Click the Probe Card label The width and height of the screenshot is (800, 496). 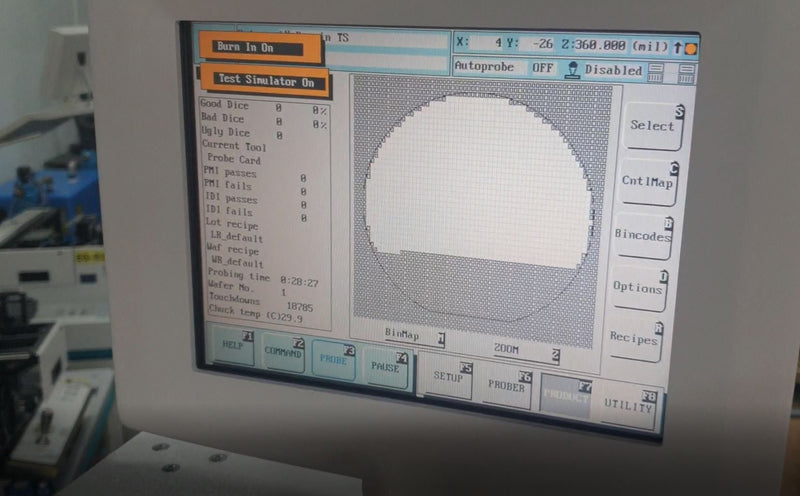(234, 159)
